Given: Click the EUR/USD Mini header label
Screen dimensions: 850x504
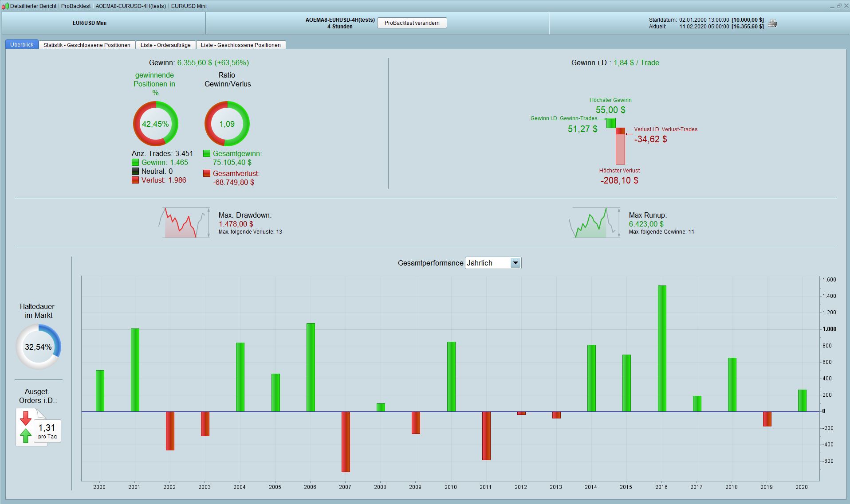Looking at the screenshot, I should point(90,23).
